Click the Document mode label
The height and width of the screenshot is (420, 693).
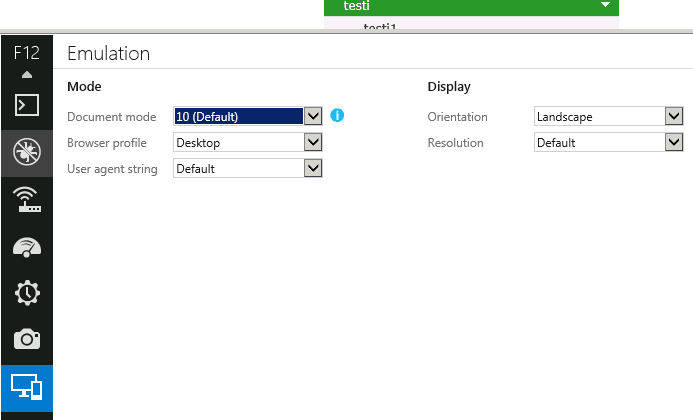[x=111, y=117]
